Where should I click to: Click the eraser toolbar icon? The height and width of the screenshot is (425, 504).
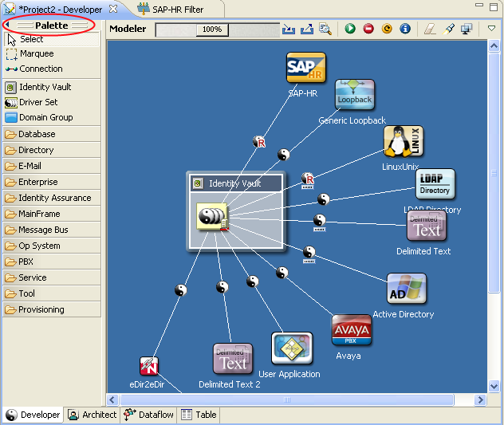[x=430, y=29]
